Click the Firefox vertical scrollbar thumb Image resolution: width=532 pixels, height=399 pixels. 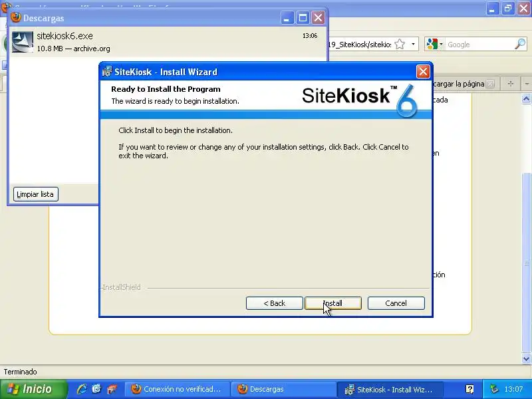pyautogui.click(x=526, y=263)
